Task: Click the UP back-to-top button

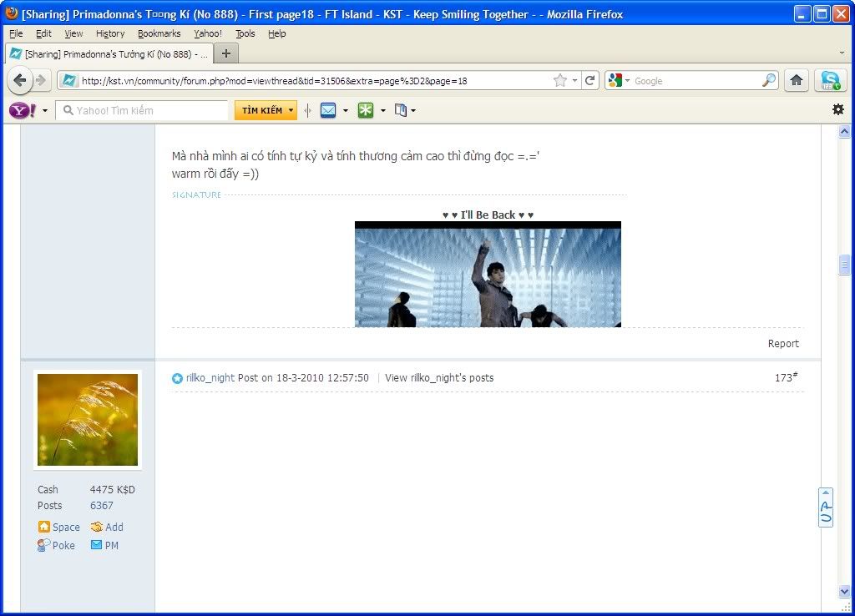Action: coord(826,507)
